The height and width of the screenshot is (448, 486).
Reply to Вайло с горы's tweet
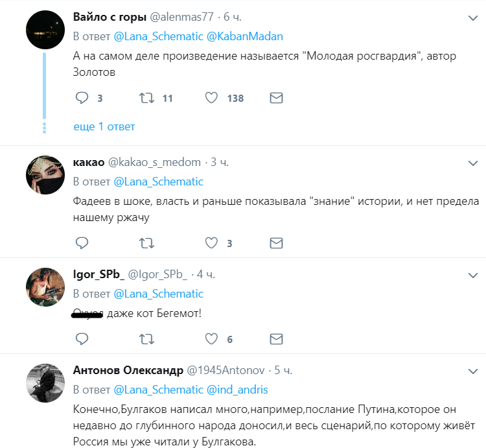coord(82,98)
